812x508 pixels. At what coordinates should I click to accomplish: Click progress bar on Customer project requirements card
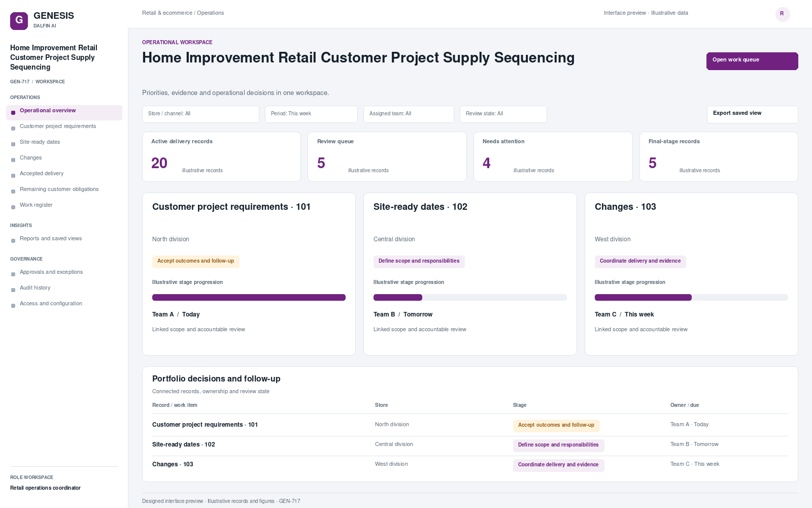[x=249, y=298]
